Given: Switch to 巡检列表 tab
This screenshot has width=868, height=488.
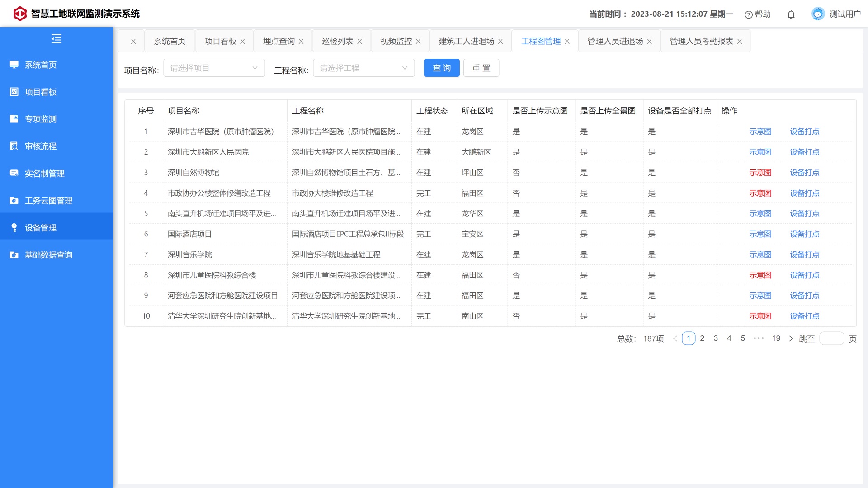Looking at the screenshot, I should (337, 41).
